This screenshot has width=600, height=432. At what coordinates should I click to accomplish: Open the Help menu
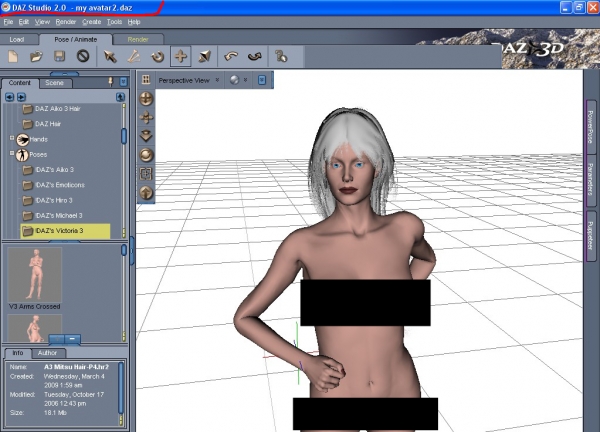[134, 22]
